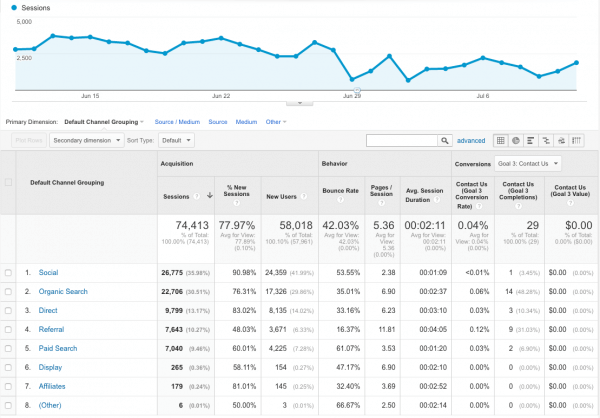The width and height of the screenshot is (600, 418).
Task: Check the Affiliates row checkbox
Action: [x=8, y=386]
